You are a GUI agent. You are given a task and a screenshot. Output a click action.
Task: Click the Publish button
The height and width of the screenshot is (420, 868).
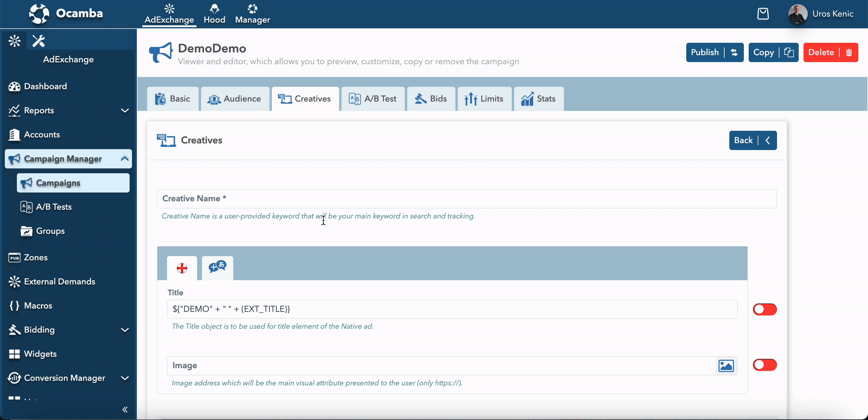click(x=715, y=52)
